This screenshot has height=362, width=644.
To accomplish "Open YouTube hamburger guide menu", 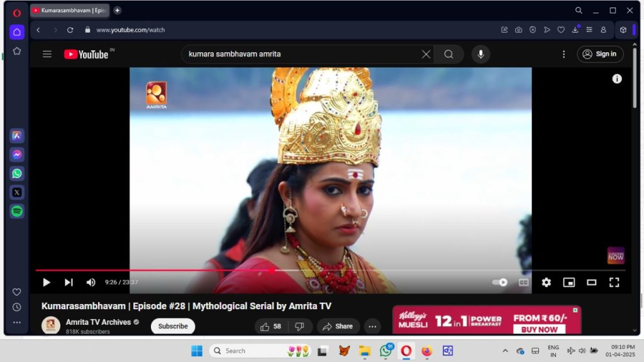I will pos(47,54).
